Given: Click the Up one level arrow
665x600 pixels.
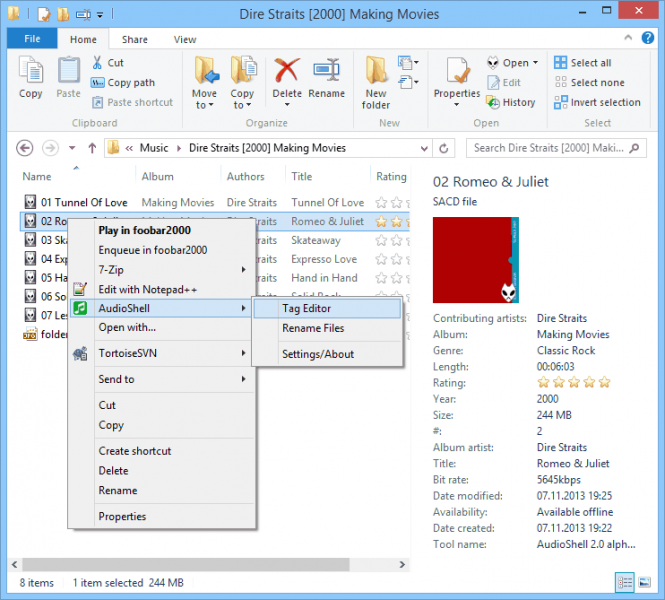Looking at the screenshot, I should tap(92, 148).
